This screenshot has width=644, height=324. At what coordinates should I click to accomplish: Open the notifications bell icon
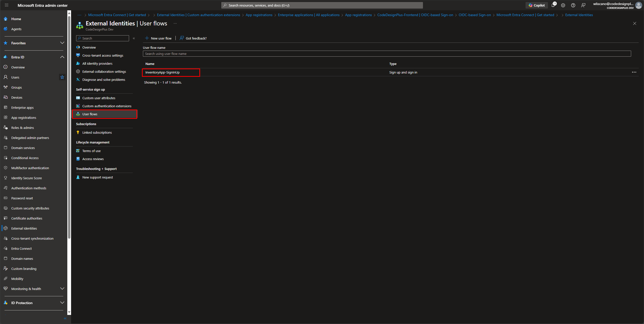pyautogui.click(x=553, y=5)
